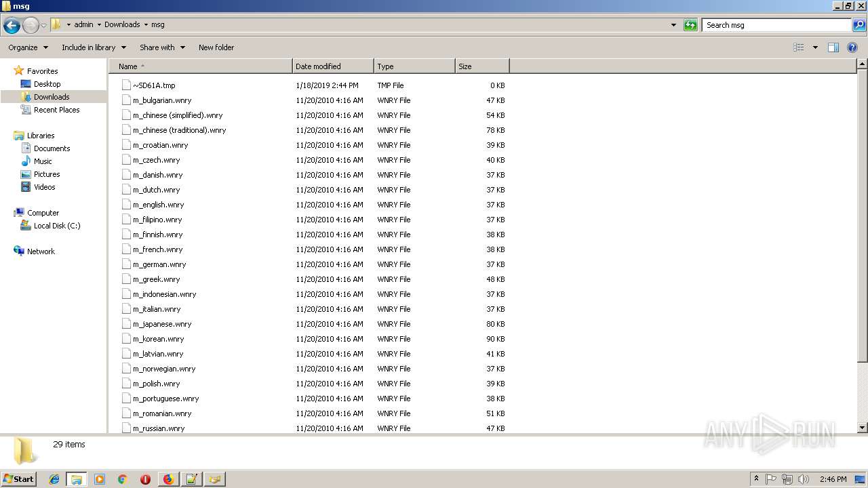Select m_bulgarian.wnry file

(x=162, y=100)
